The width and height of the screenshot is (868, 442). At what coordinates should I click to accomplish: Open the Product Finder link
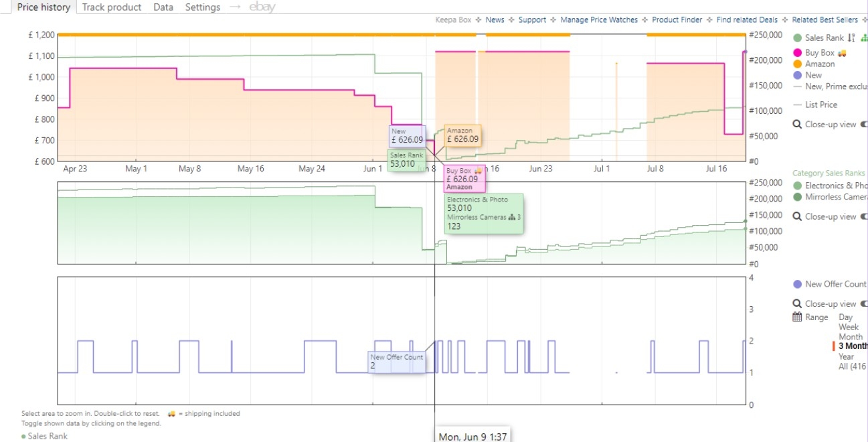tap(677, 20)
